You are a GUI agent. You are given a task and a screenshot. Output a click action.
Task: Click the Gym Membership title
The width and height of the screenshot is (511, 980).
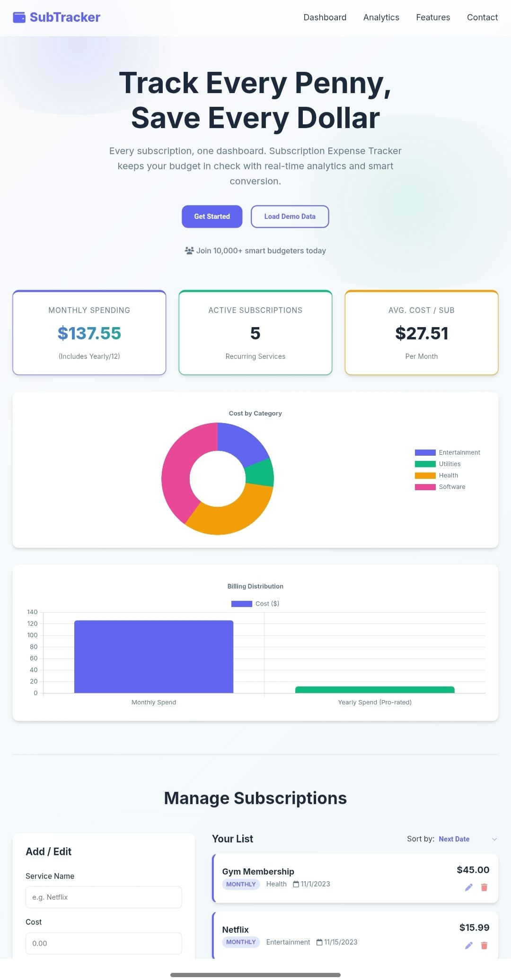coord(258,871)
